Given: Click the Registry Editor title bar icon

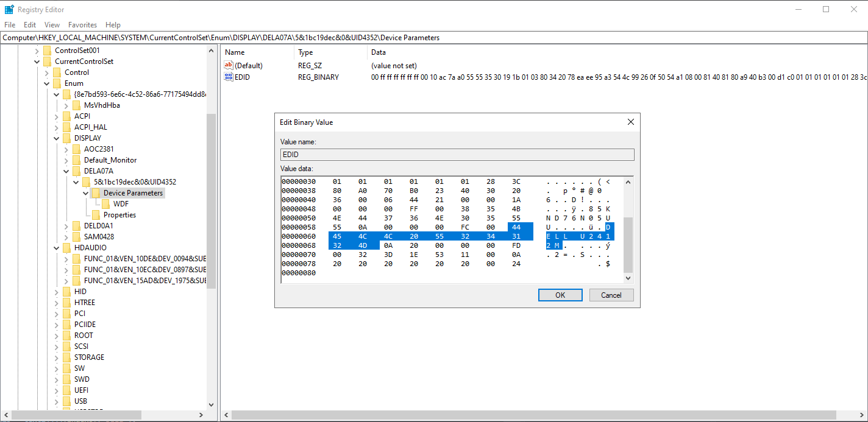Looking at the screenshot, I should point(9,9).
